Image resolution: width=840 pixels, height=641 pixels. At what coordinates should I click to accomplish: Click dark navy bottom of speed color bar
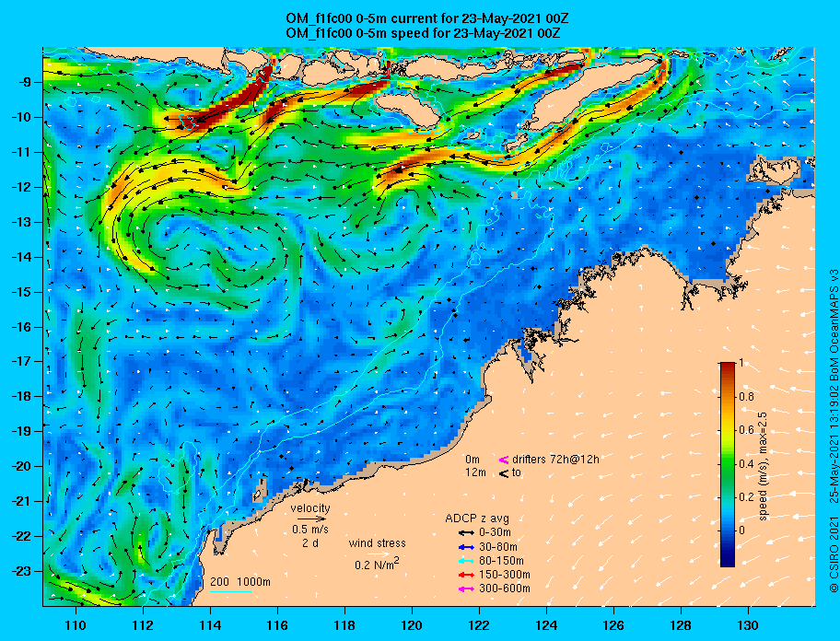point(728,560)
